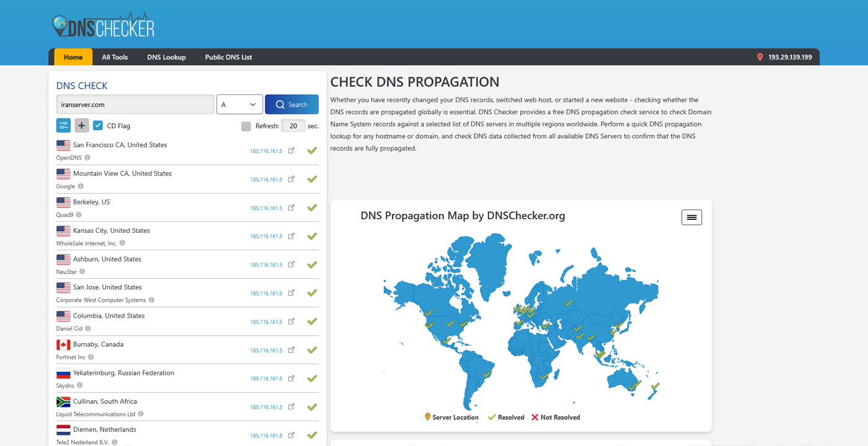Open the record type dropdown showing A

pos(239,104)
